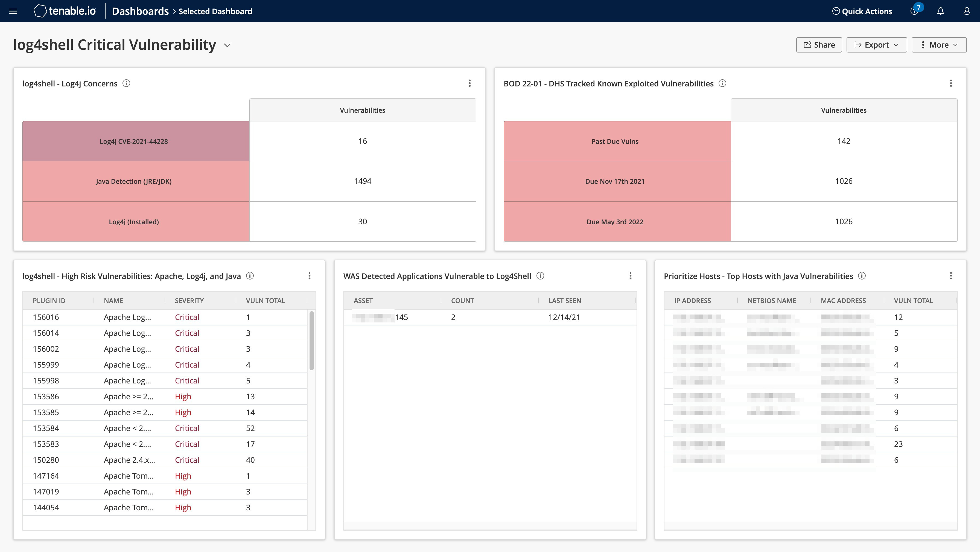Click the Share button

[819, 45]
